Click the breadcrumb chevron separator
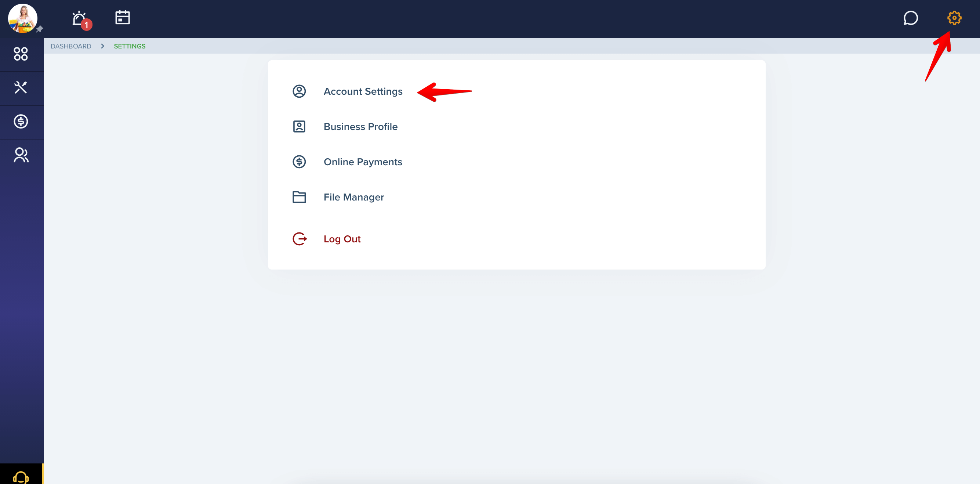The image size is (980, 484). tap(103, 46)
